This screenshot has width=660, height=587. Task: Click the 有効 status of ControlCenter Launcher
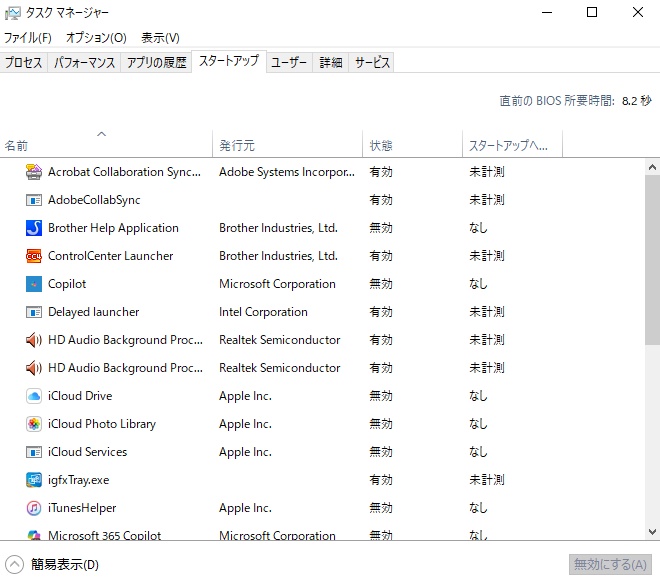tap(381, 256)
